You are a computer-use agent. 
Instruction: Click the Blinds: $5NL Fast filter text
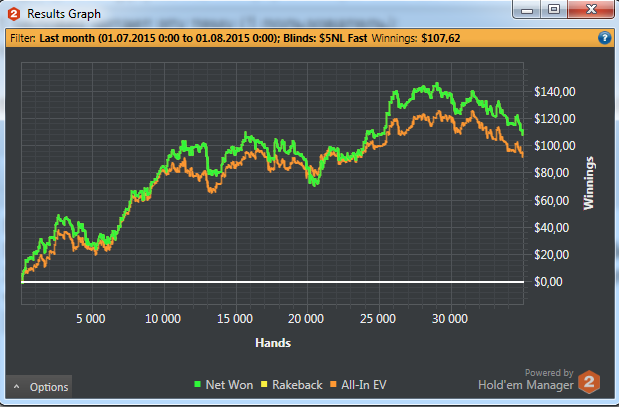[325, 38]
